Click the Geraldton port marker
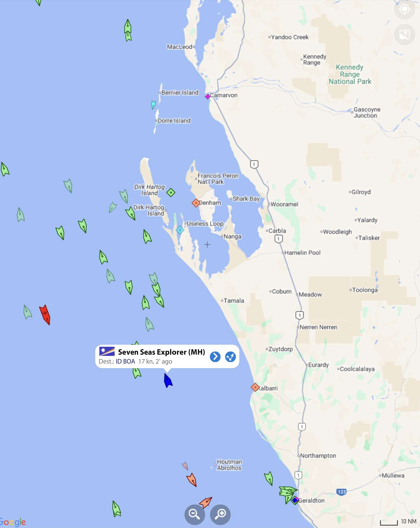 point(295,500)
